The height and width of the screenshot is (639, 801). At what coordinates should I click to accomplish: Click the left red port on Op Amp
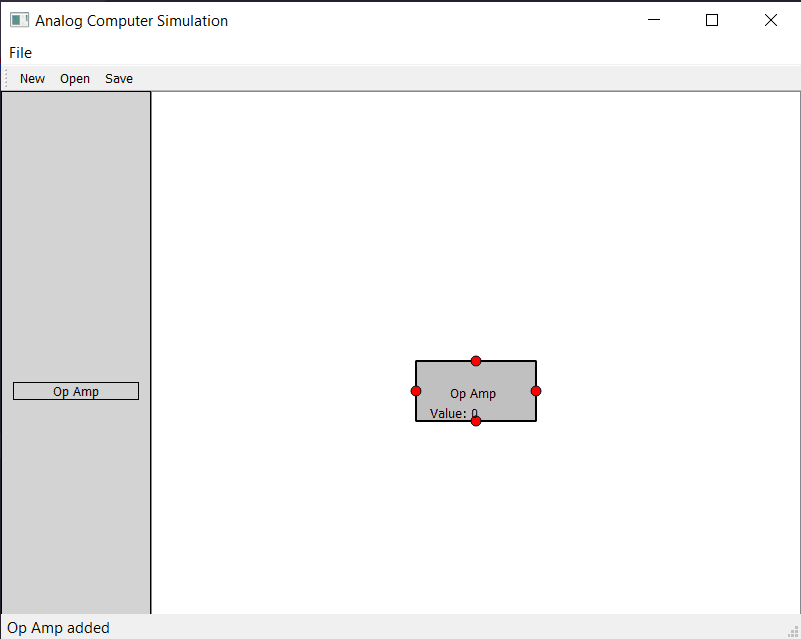tap(416, 391)
